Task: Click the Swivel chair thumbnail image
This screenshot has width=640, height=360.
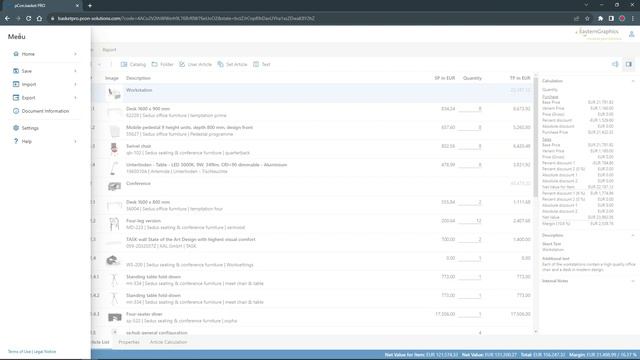Action: click(x=114, y=149)
